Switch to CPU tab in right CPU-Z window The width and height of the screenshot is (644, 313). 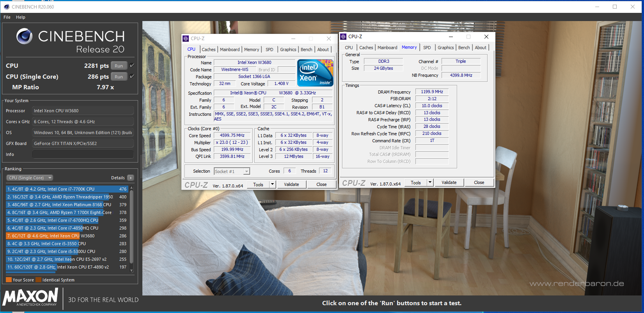[x=349, y=48]
